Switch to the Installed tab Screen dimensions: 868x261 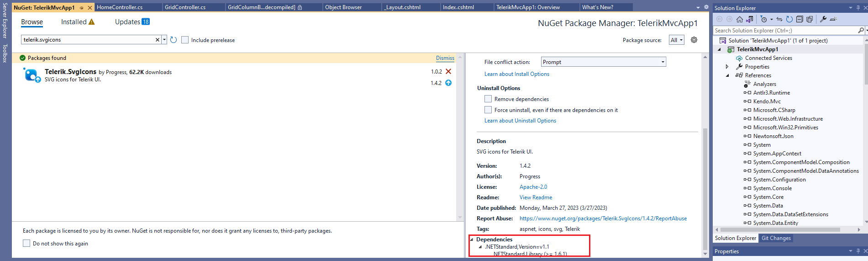tap(74, 22)
